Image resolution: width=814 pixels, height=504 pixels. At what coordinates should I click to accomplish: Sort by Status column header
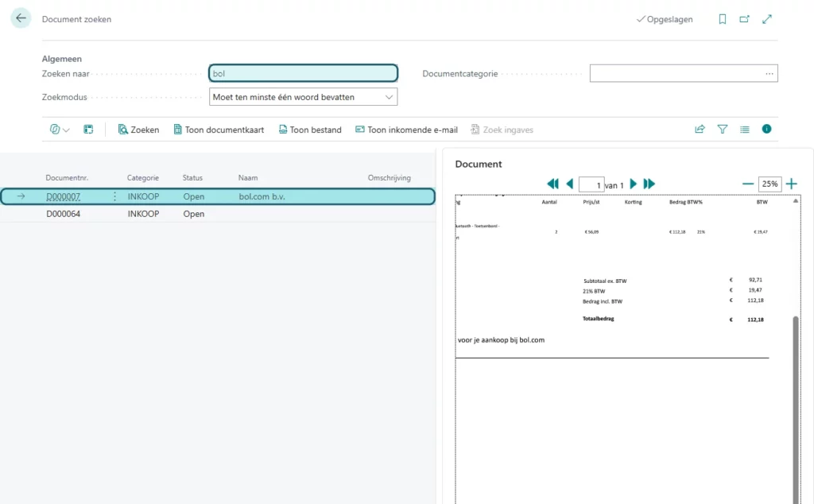click(x=192, y=177)
